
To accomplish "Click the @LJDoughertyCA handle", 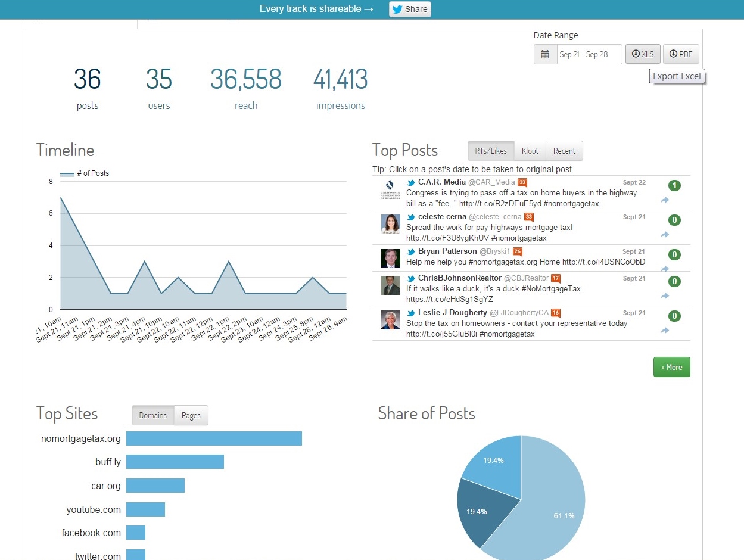I will [519, 313].
